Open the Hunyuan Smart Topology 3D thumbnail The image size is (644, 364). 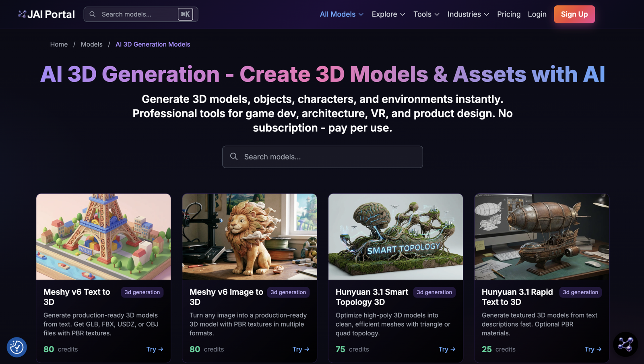[396, 237]
